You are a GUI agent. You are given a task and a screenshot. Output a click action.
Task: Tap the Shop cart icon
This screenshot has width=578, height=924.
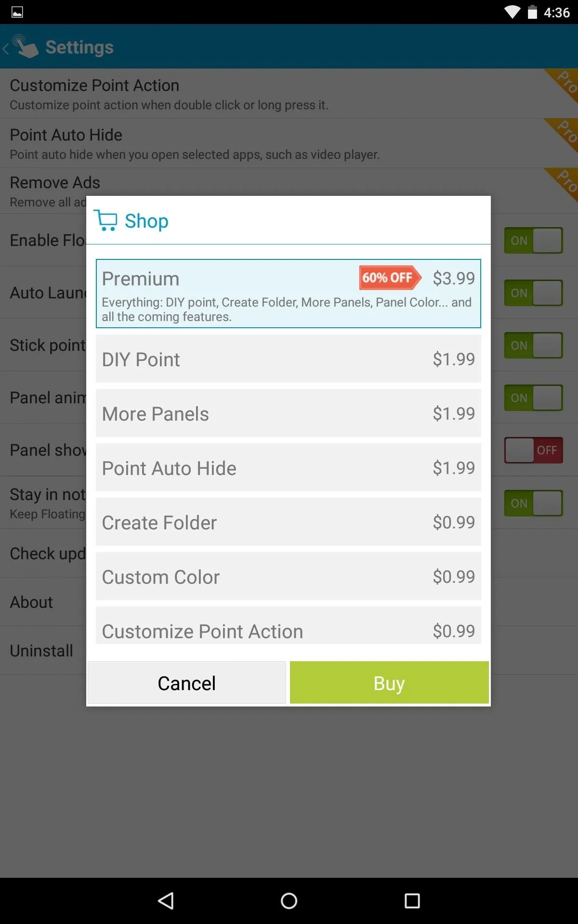pos(105,220)
